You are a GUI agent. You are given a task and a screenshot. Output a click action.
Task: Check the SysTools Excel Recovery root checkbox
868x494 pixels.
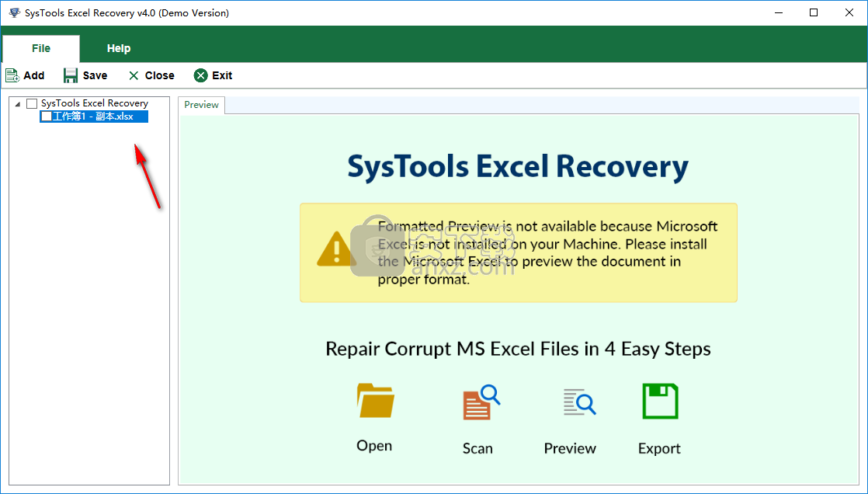pyautogui.click(x=32, y=103)
